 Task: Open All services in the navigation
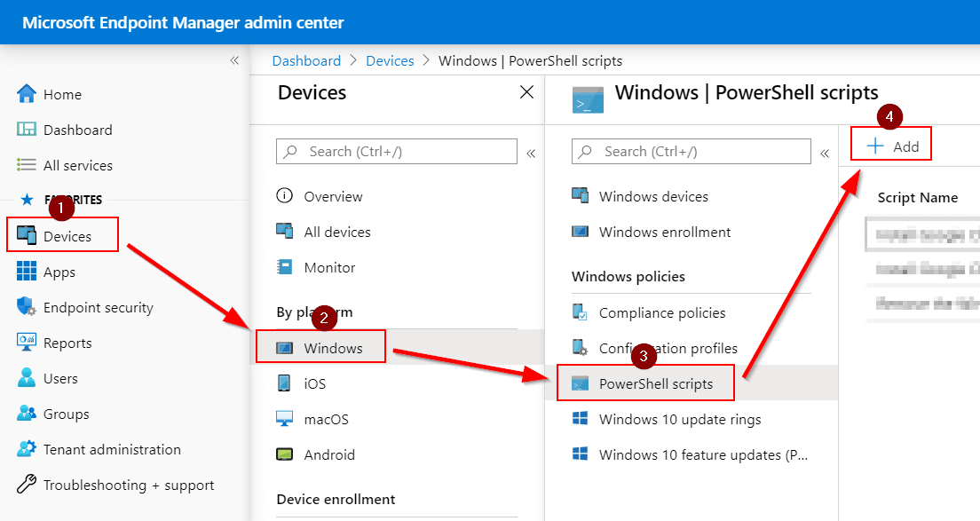click(77, 166)
